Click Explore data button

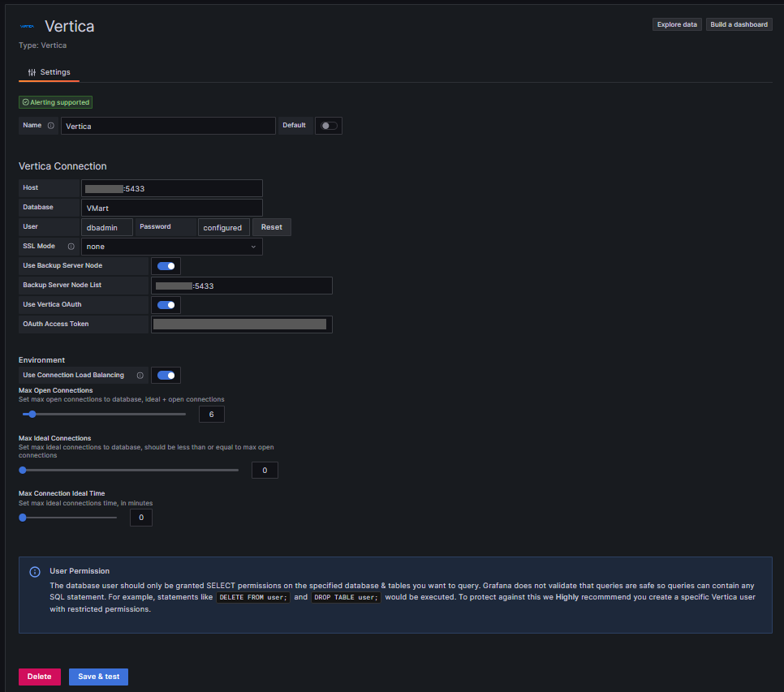click(x=677, y=24)
